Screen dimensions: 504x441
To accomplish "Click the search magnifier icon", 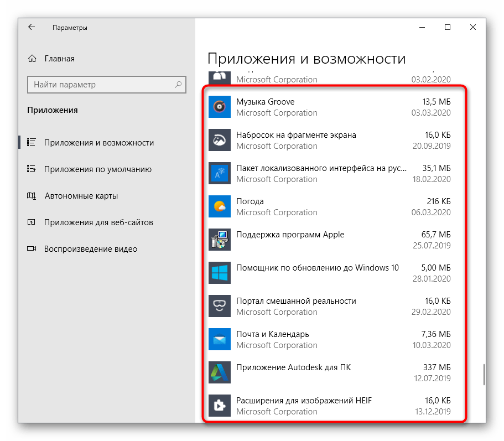I will (x=178, y=85).
